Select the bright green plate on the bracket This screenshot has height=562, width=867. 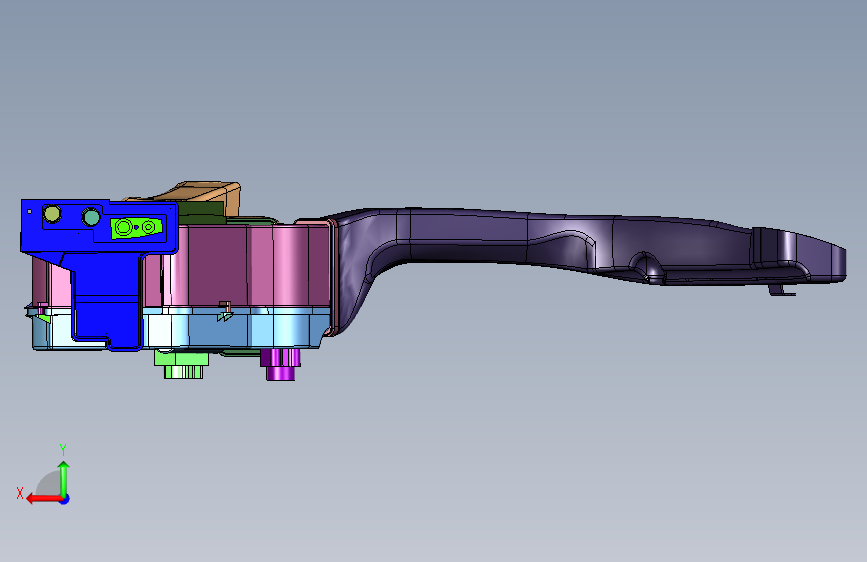[x=138, y=227]
